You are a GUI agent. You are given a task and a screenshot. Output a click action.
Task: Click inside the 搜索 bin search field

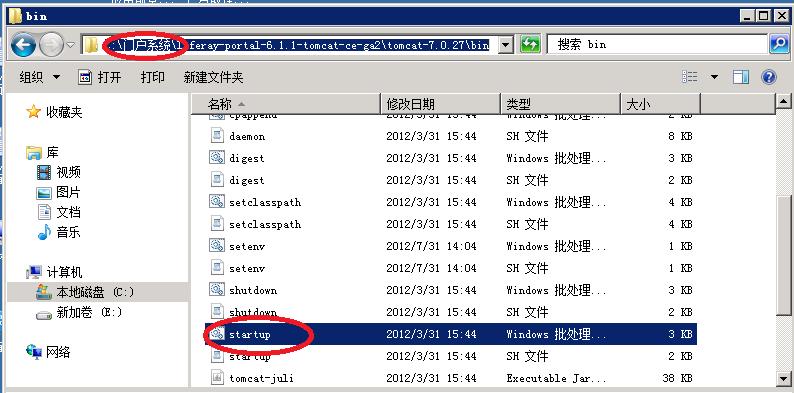[x=657, y=45]
